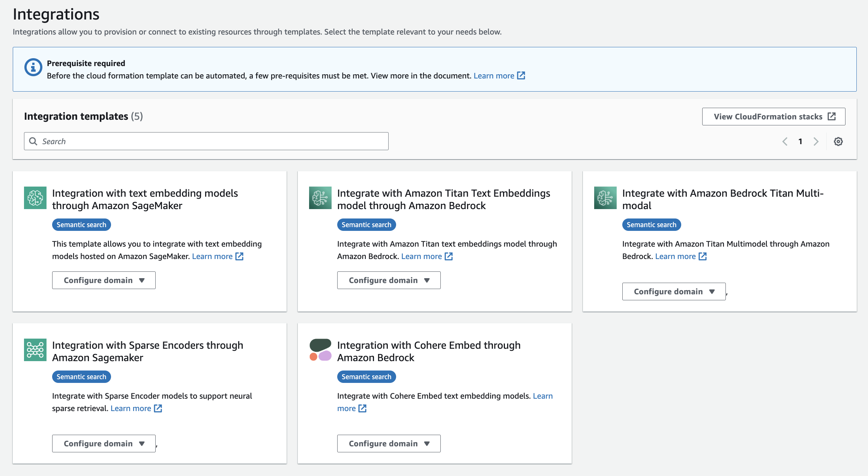868x476 pixels.
Task: Open Learn more link in Titan Multi-modal card
Action: click(681, 256)
